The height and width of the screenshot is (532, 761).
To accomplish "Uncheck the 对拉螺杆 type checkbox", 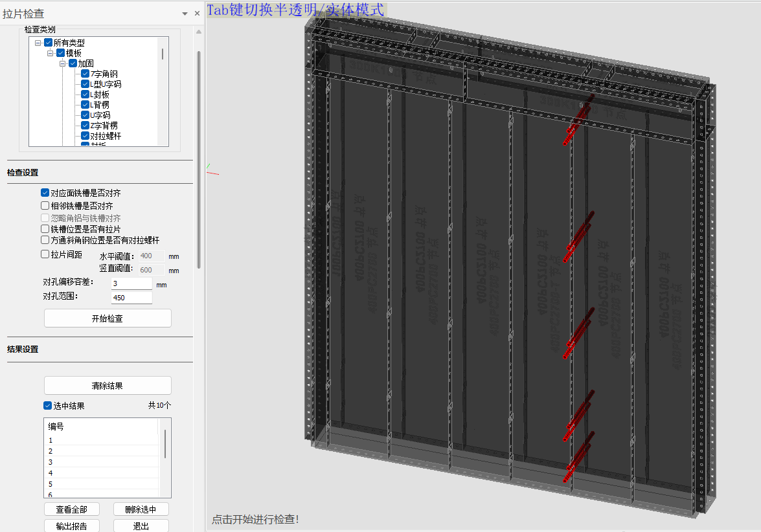I will point(85,136).
